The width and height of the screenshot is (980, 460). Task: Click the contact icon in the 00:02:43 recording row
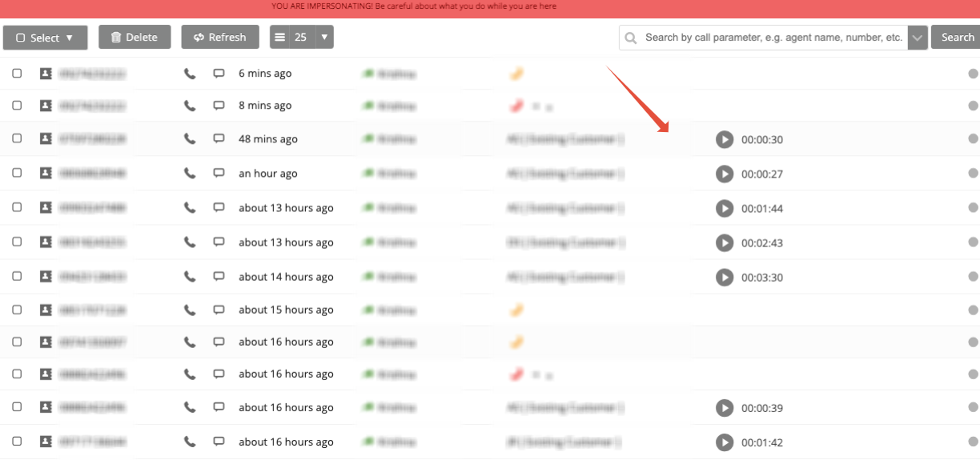point(45,242)
